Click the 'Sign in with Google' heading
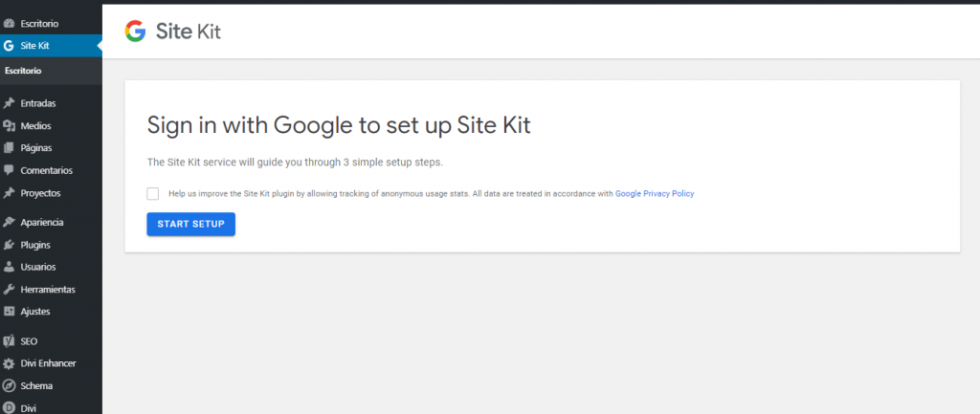 [339, 125]
